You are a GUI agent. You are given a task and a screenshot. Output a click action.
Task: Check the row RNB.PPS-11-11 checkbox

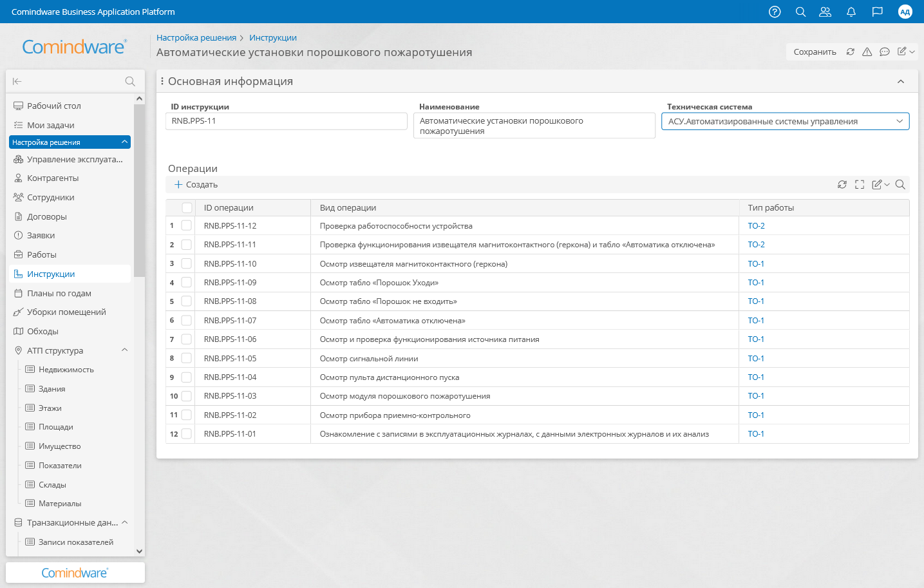point(187,245)
